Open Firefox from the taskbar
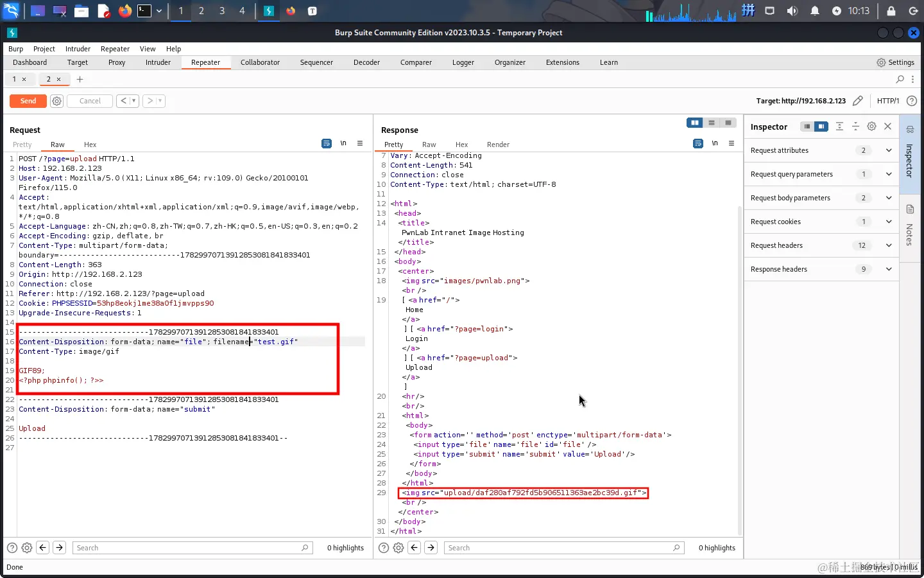924x578 pixels. click(124, 11)
